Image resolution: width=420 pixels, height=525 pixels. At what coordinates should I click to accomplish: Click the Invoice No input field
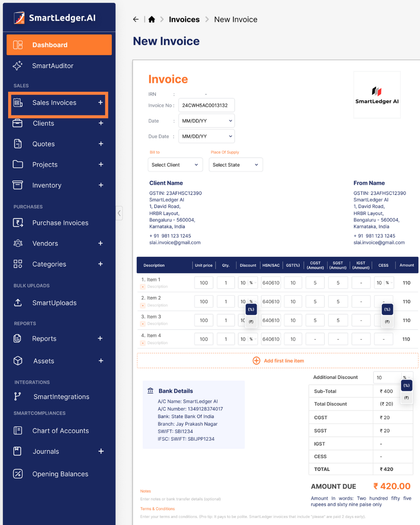coord(206,105)
